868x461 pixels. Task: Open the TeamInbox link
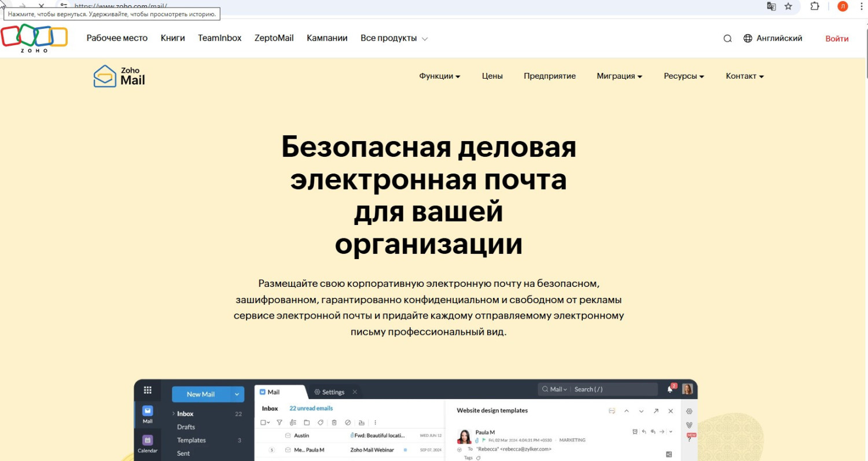(x=219, y=38)
